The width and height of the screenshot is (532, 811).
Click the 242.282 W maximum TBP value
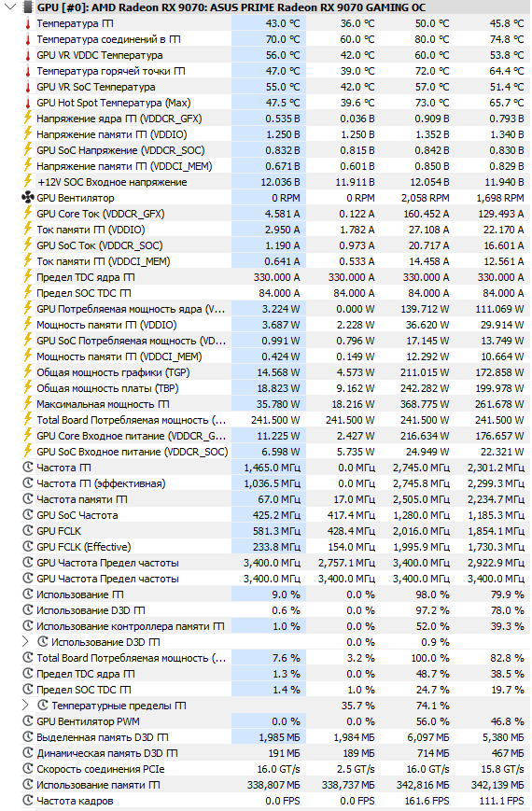(425, 388)
